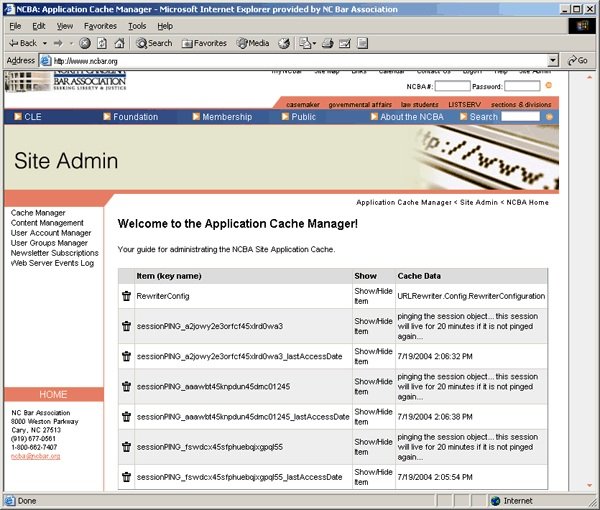Open Newsletter Subscriptions link
The height and width of the screenshot is (510, 600).
point(54,253)
